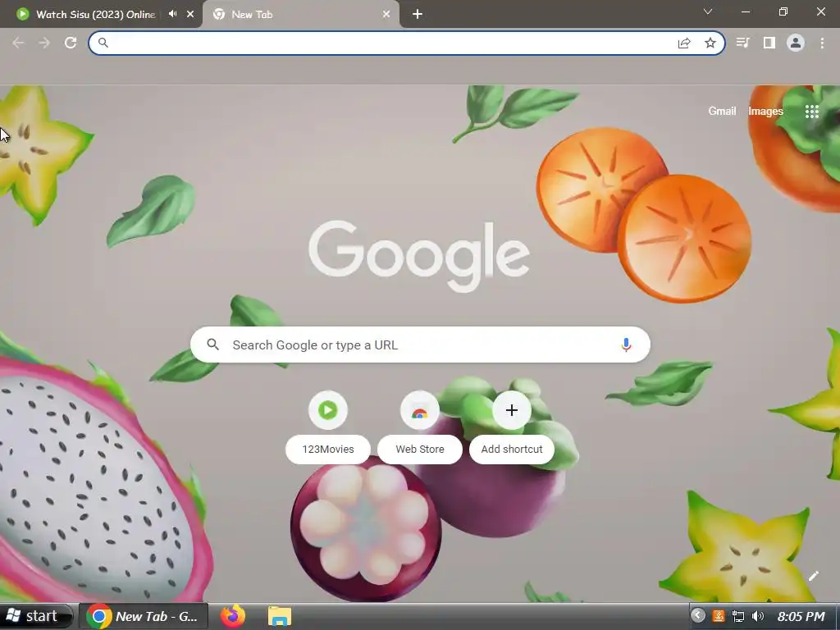Click the Web Store shortcut label

pyautogui.click(x=420, y=449)
